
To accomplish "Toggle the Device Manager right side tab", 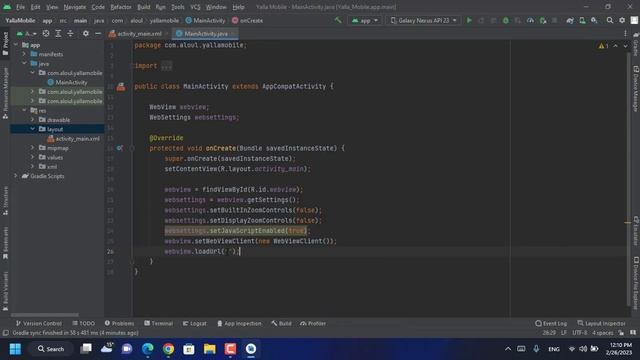I will click(x=636, y=88).
